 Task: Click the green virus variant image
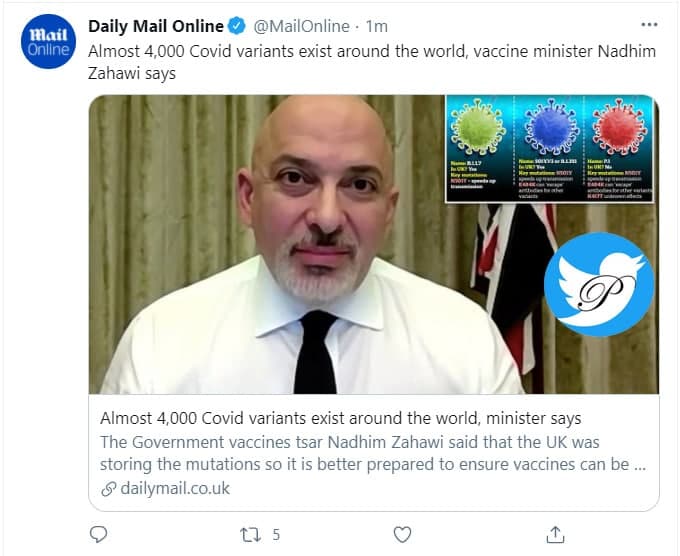(x=477, y=127)
